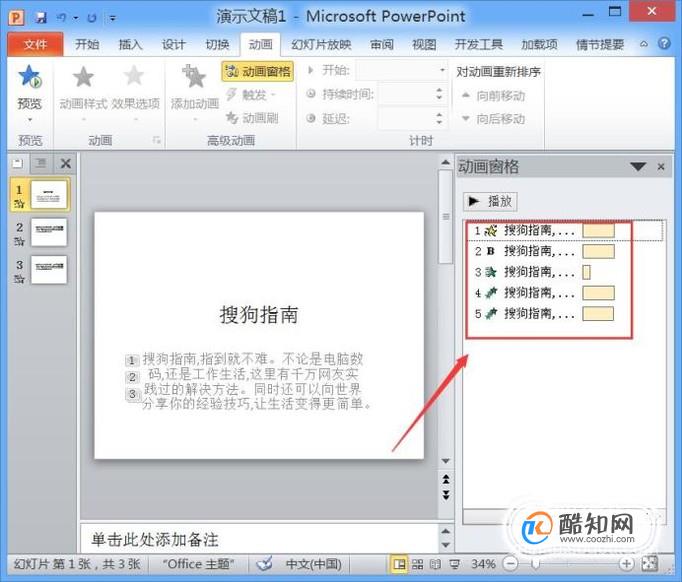Click the Save icon in quick access toolbar
Image resolution: width=682 pixels, height=582 pixels.
coord(41,18)
